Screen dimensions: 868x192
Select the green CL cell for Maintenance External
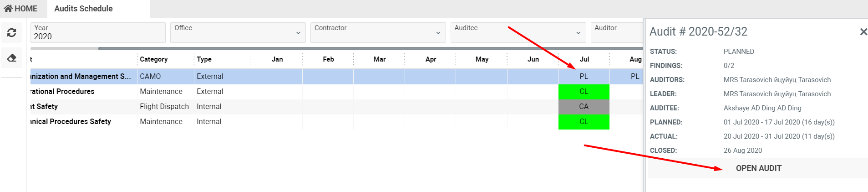(x=584, y=92)
